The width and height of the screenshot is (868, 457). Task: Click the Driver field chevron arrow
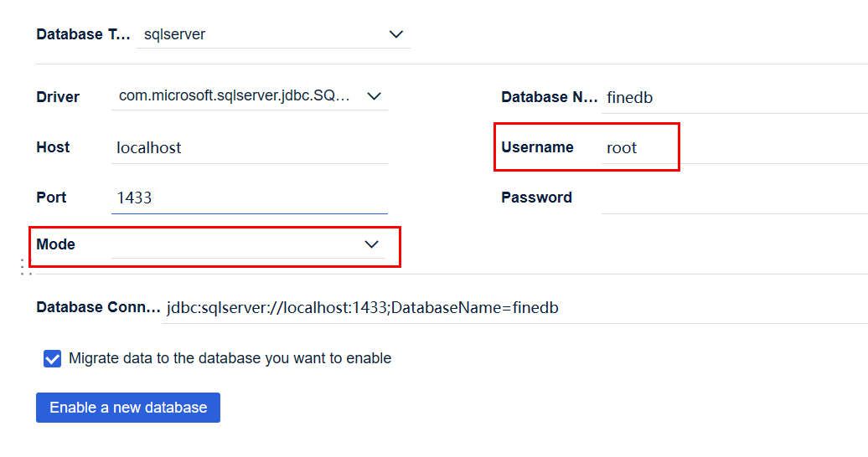click(374, 96)
